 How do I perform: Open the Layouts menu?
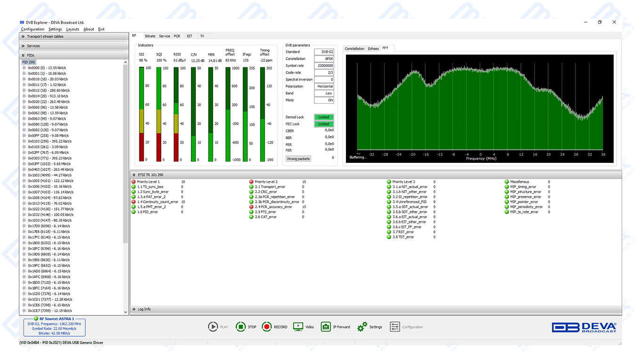click(73, 29)
